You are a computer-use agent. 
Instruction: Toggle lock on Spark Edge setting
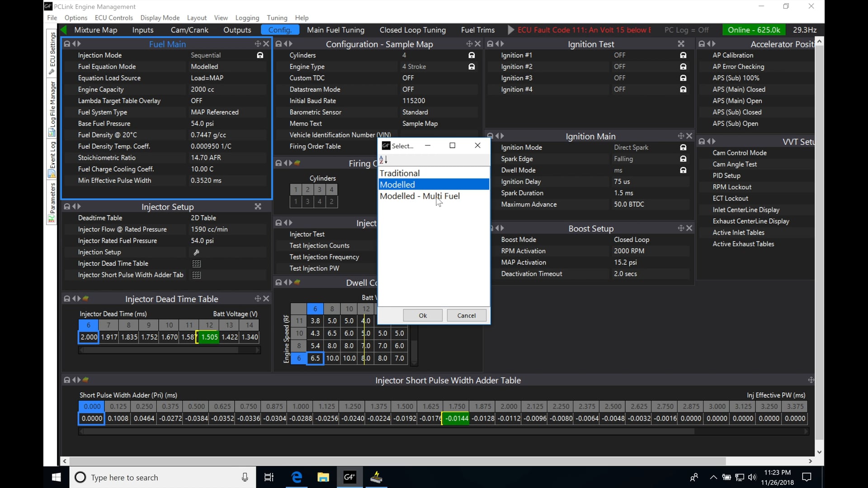pyautogui.click(x=683, y=159)
